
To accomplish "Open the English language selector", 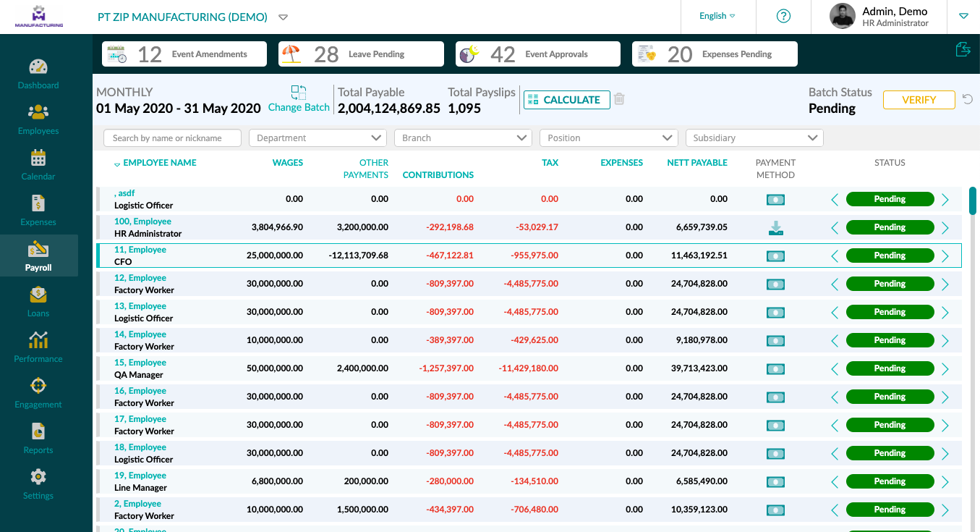I will (717, 16).
